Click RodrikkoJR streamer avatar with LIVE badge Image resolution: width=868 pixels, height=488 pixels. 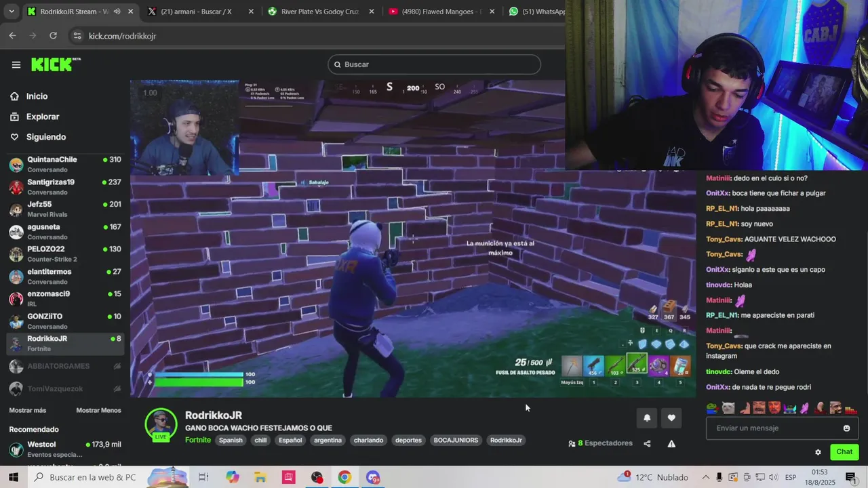point(161,425)
